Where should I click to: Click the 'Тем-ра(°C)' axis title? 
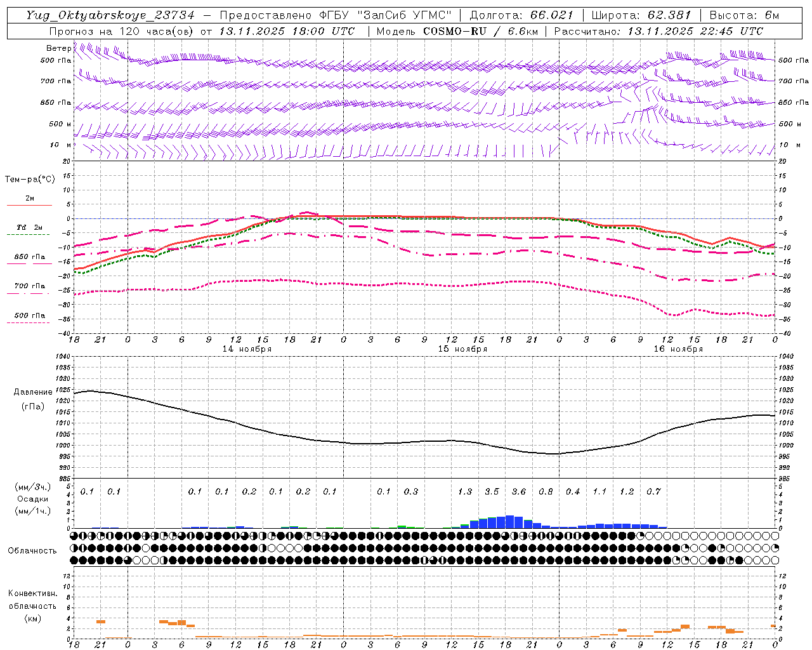coord(30,180)
